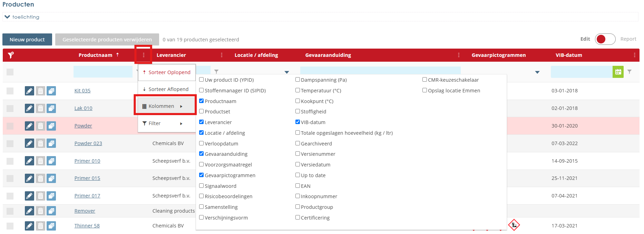Switch the Edit/Report toggle
The image size is (644, 234).
605,39
